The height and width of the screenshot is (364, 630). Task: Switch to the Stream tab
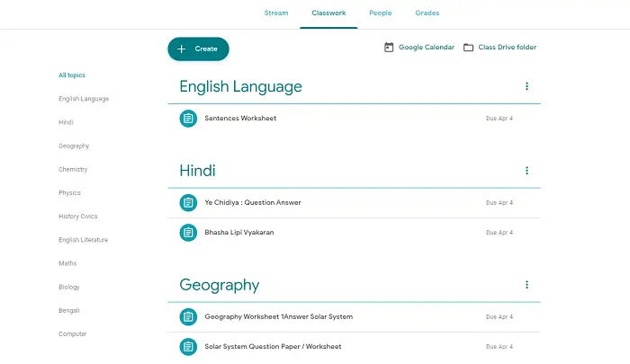coord(276,13)
